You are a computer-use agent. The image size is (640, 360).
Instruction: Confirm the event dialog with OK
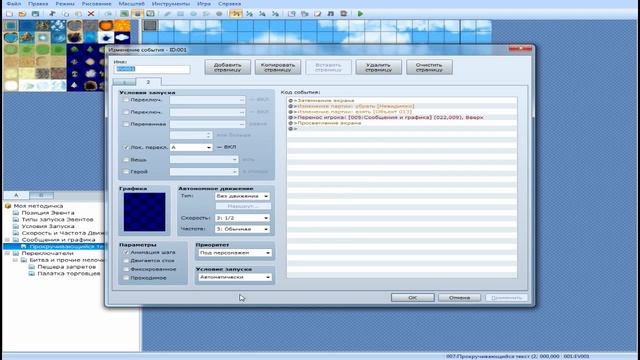pos(412,298)
